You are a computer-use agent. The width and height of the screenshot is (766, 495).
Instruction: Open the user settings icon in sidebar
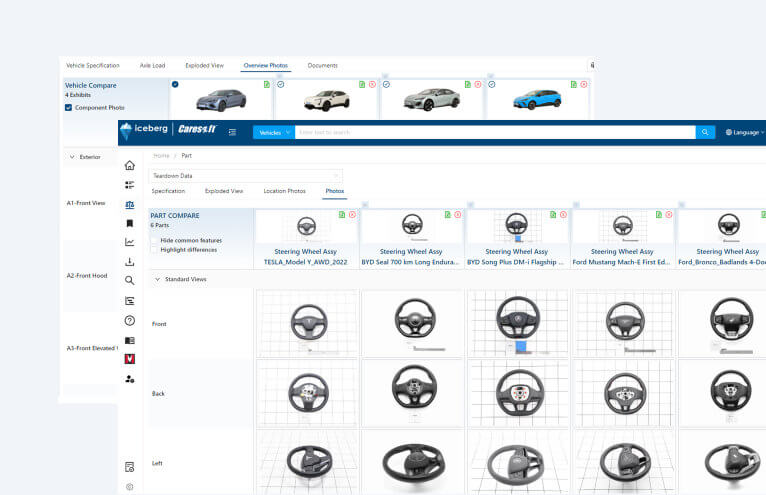pyautogui.click(x=129, y=379)
